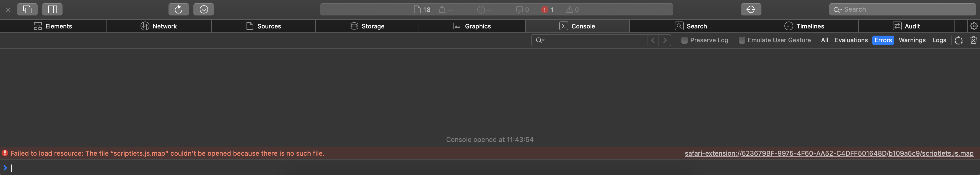Screen dimensions: 980x175
Task: Click the detach into separate window icon
Action: click(x=28, y=9)
